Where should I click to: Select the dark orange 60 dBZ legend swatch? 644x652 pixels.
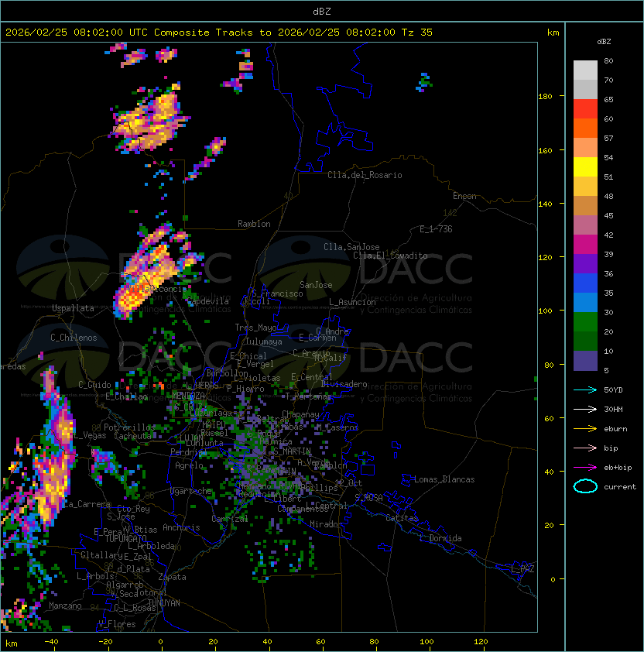(585, 128)
